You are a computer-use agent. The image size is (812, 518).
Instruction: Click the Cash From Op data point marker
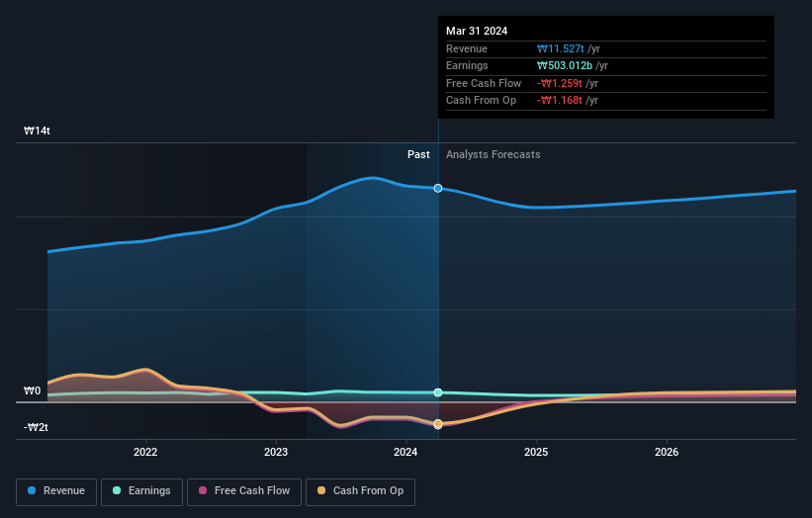click(438, 424)
